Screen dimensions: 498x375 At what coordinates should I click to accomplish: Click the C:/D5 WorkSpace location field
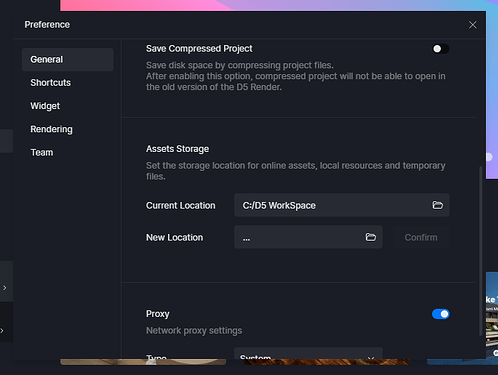pyautogui.click(x=342, y=205)
